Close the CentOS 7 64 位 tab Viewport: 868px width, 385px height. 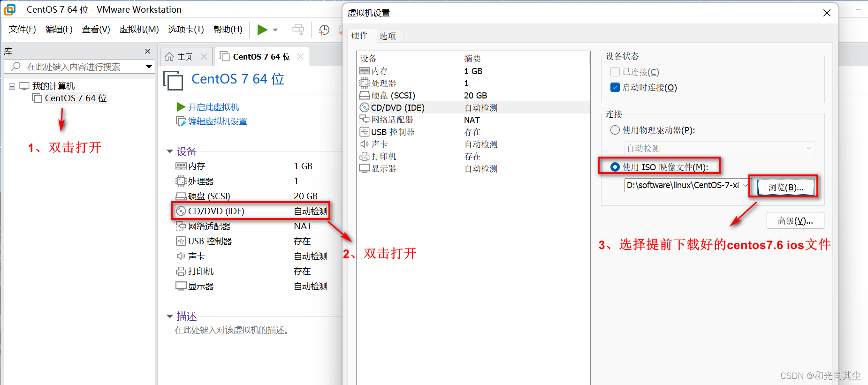300,56
